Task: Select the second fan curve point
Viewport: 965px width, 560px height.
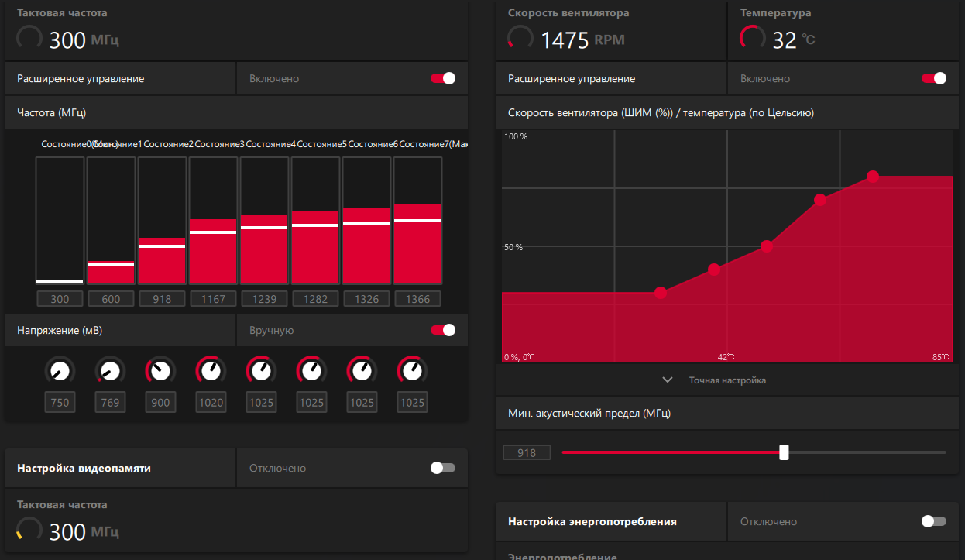Action: 714,270
